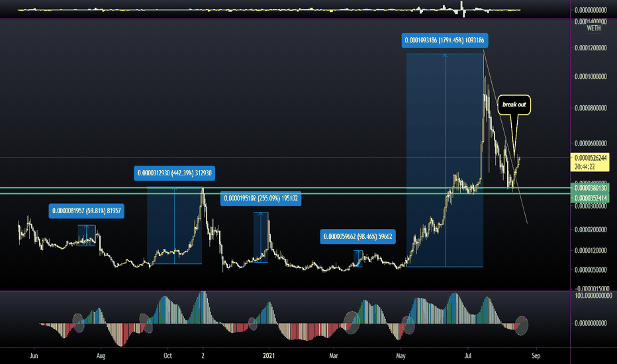Click the oscillator pane zero-level scale value
The height and width of the screenshot is (364, 617).
coord(591,323)
